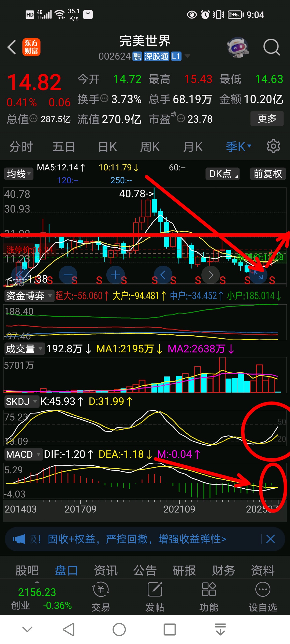Open the Eastmoney (东方财富) logo home
Image resolution: width=290 pixels, height=644 pixels.
[x=31, y=47]
